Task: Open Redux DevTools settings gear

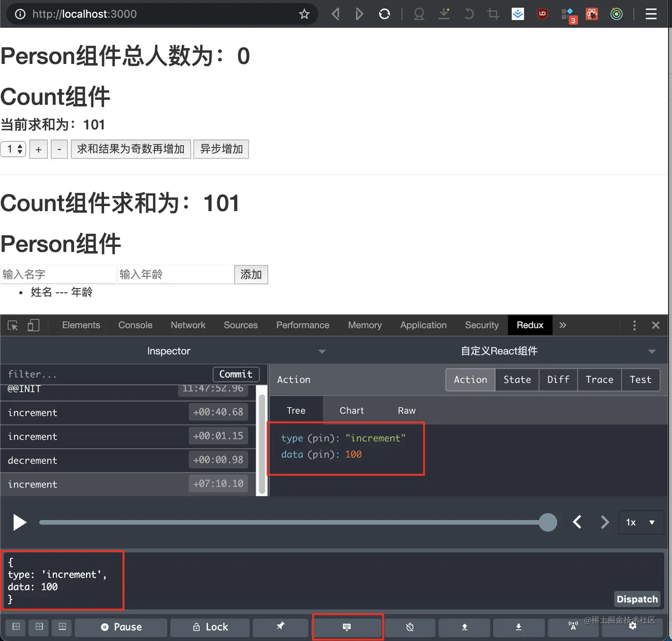Action: pos(632,626)
